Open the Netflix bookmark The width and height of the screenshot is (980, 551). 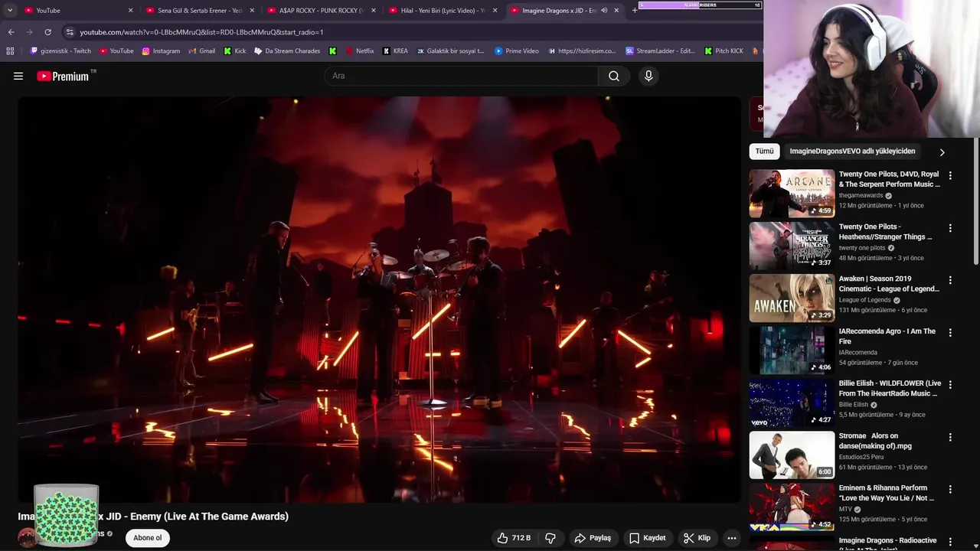(359, 51)
